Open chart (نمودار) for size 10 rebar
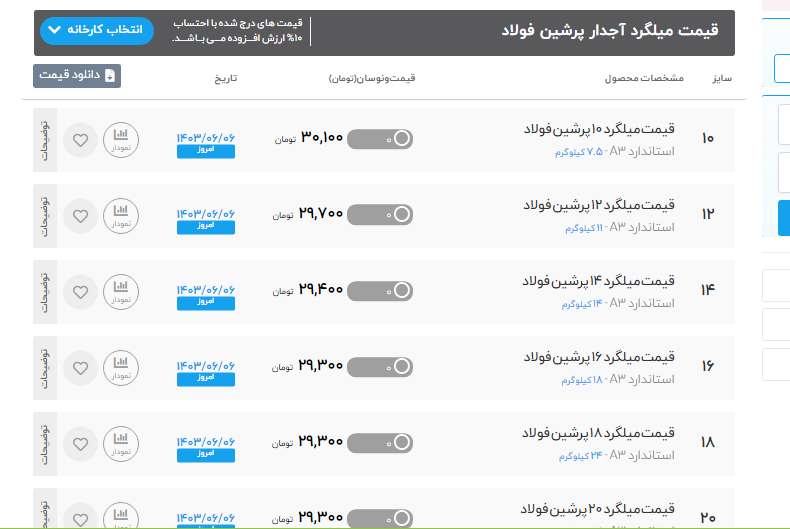This screenshot has width=790, height=529. pyautogui.click(x=121, y=138)
